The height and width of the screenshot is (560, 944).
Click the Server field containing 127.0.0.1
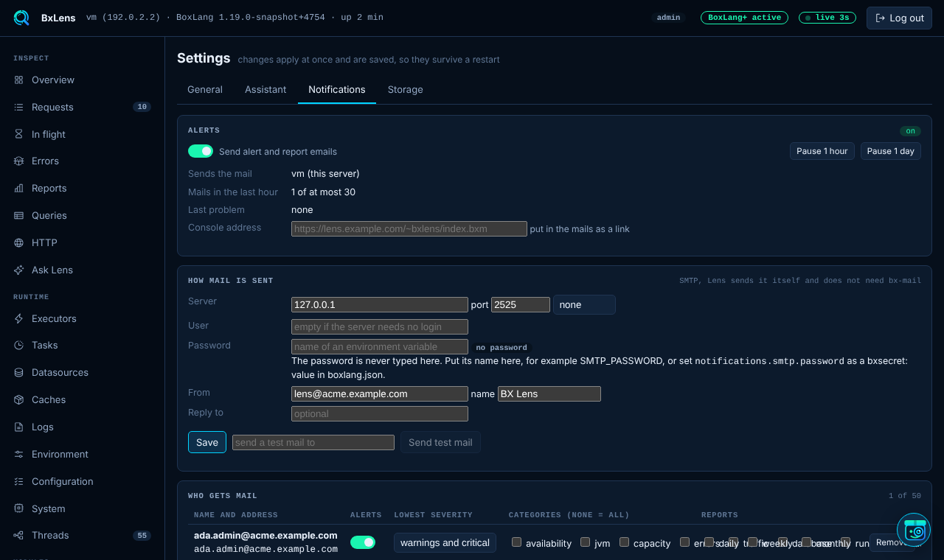pos(380,304)
